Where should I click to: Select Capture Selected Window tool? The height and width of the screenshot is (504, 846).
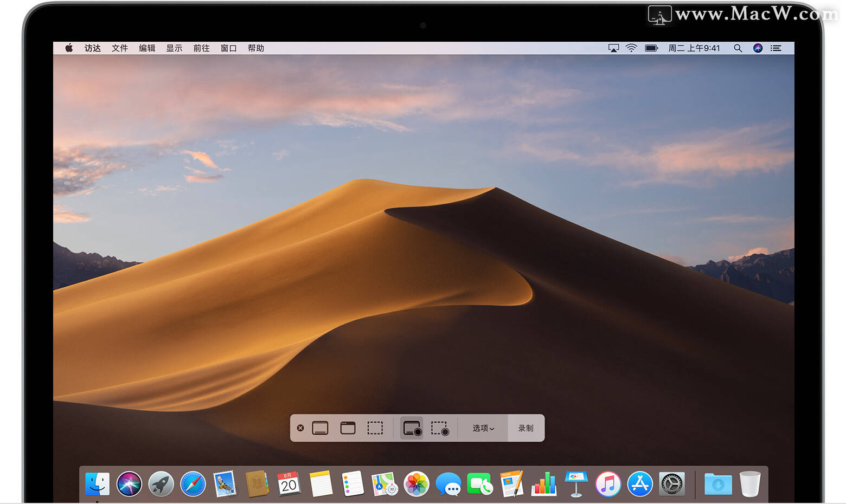348,428
